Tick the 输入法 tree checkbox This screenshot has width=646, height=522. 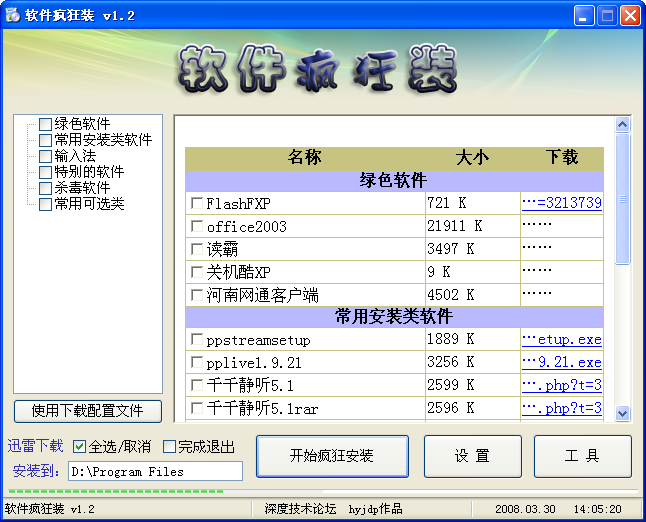coord(45,156)
